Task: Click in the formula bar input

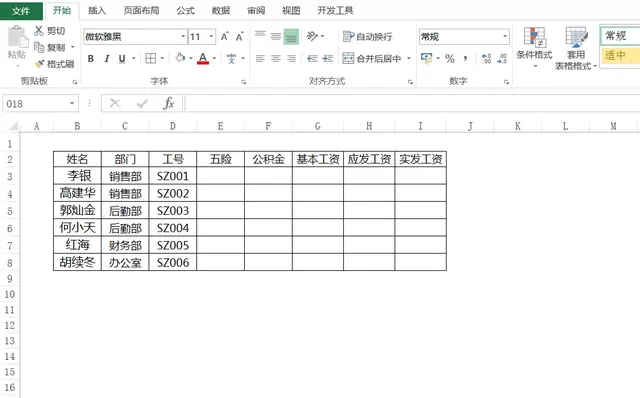Action: (412, 103)
